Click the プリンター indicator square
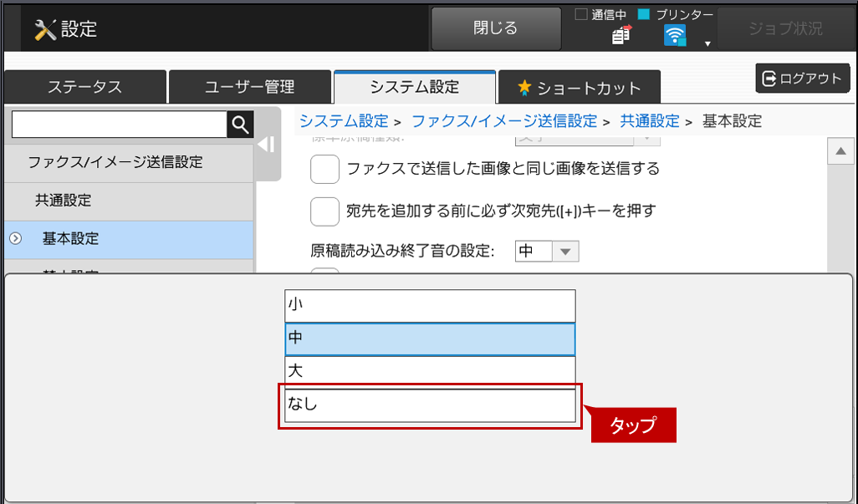 click(x=644, y=14)
